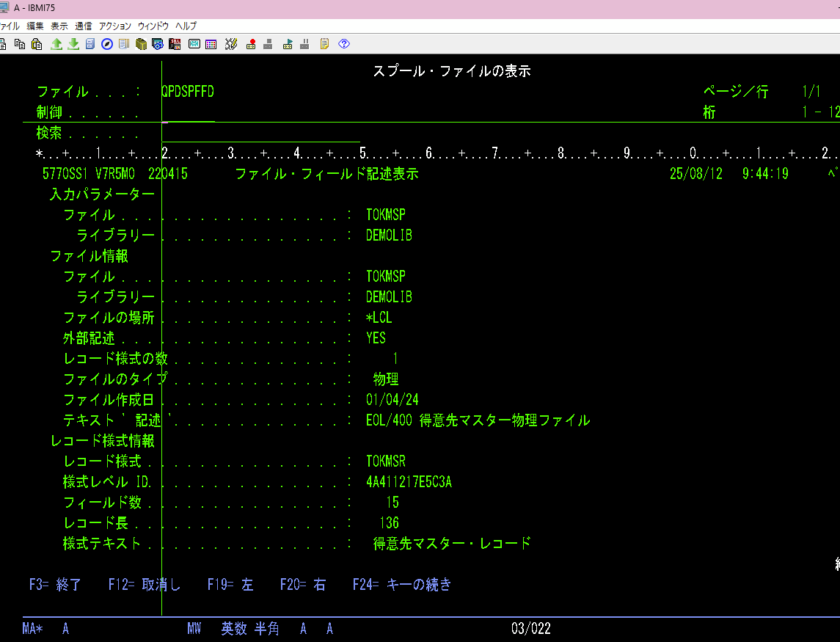Click the record length value 136

click(389, 522)
